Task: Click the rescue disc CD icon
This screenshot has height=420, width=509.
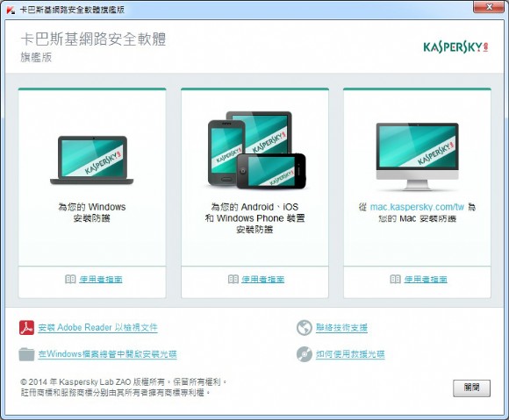Action: [x=305, y=354]
